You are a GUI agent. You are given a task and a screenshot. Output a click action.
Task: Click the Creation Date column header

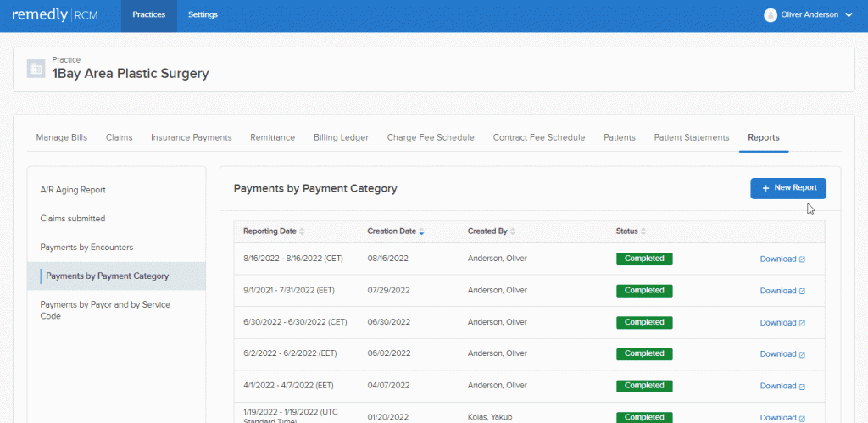[x=392, y=231]
